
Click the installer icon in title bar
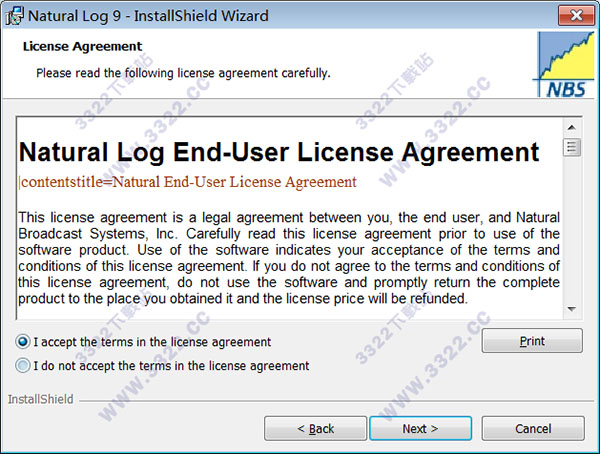(x=14, y=16)
